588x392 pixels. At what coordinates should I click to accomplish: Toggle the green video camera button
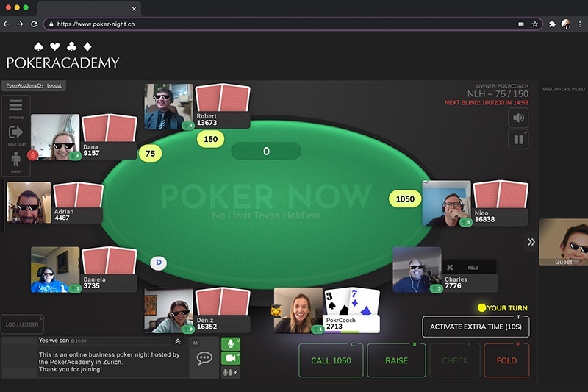click(x=231, y=358)
